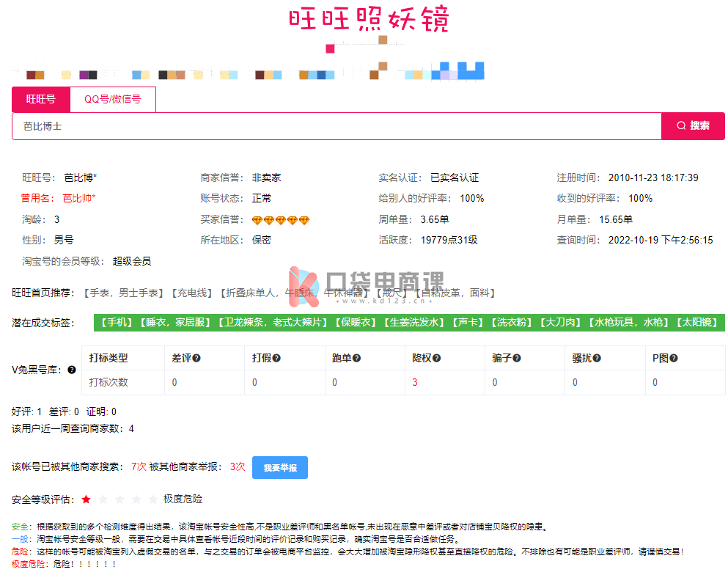Viewport: 728px width, 575px height.
Task: Click the 该用户近一周查询商家数 line
Action: click(73, 429)
